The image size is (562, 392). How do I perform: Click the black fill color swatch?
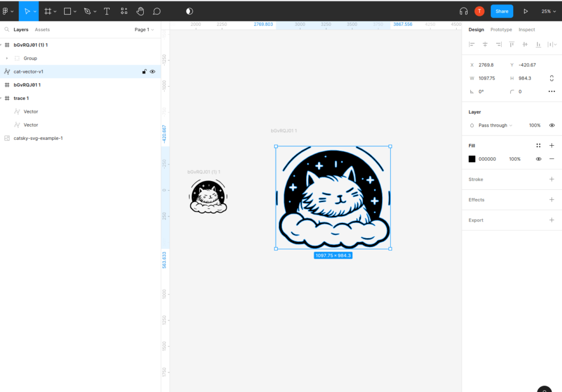472,159
